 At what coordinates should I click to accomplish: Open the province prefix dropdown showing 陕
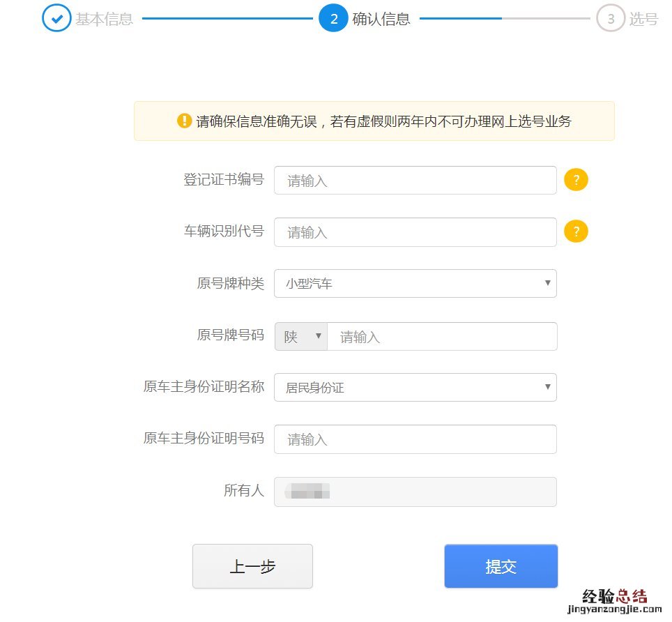point(301,337)
